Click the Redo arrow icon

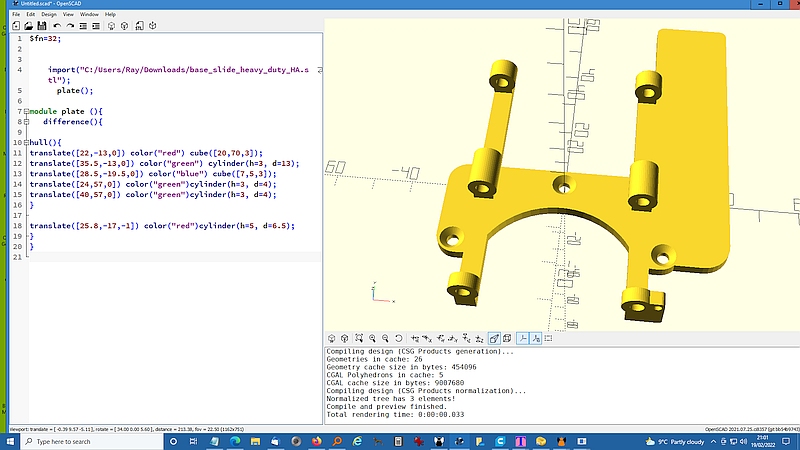pyautogui.click(x=70, y=25)
